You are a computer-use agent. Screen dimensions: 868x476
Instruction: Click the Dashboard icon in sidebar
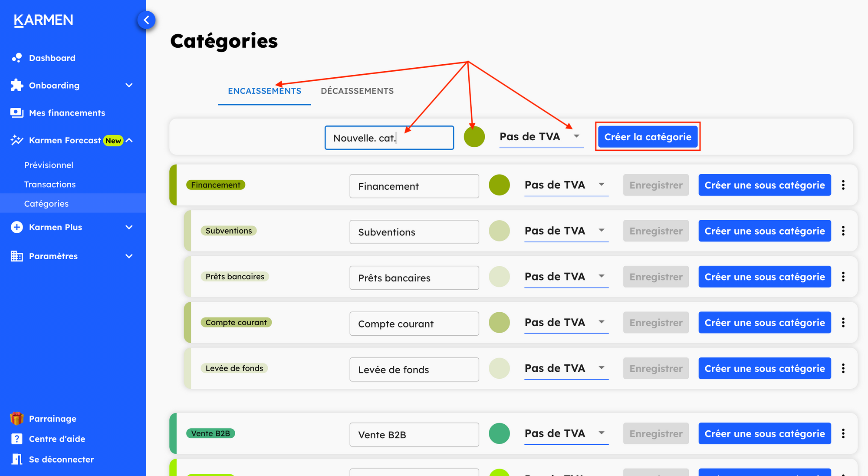[17, 58]
